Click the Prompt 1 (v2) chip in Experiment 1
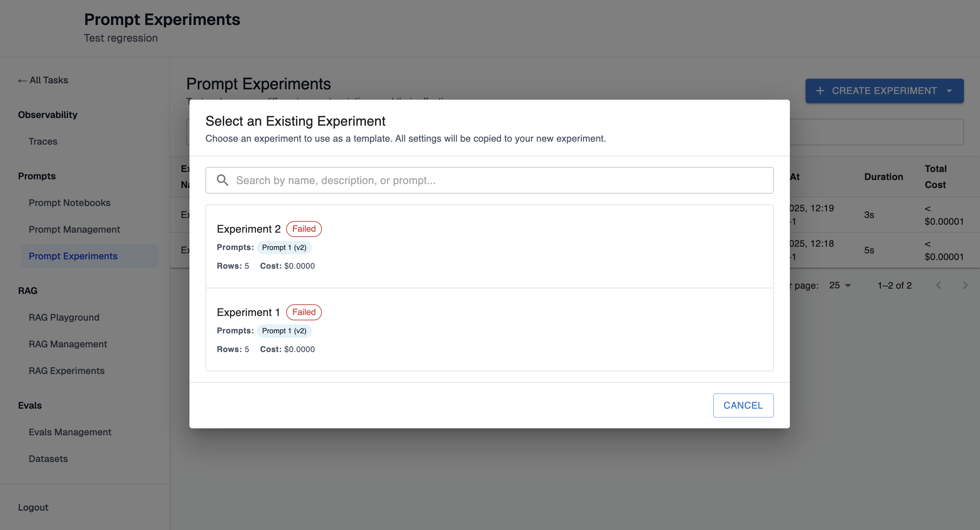The height and width of the screenshot is (530, 980). tap(284, 331)
